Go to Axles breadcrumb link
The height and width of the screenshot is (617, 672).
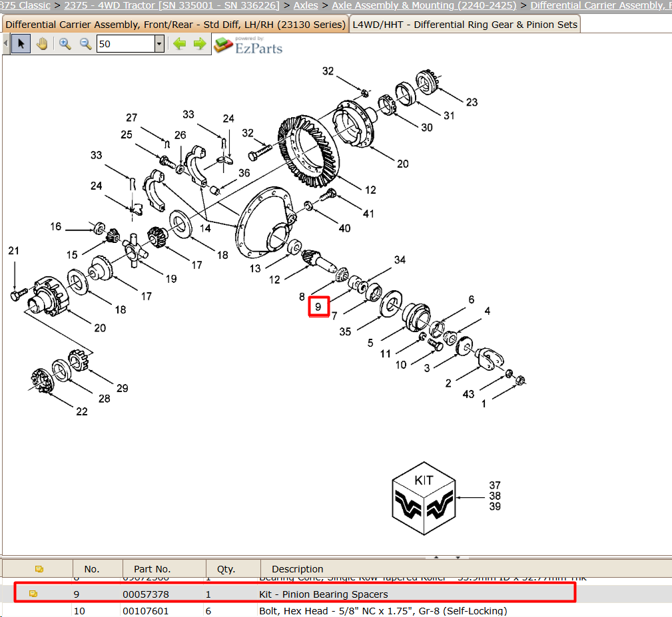tap(306, 5)
